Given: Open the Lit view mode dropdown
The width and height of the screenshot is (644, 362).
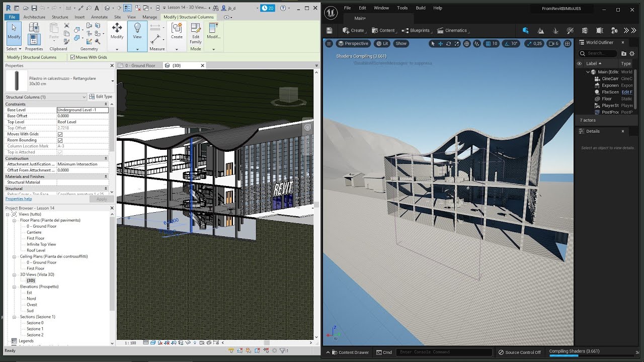Looking at the screenshot, I should point(382,44).
